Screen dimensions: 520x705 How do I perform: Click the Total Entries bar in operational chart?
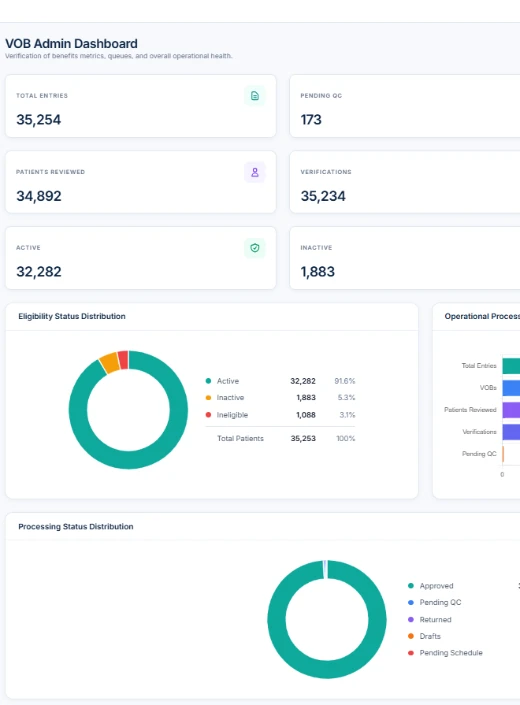511,366
